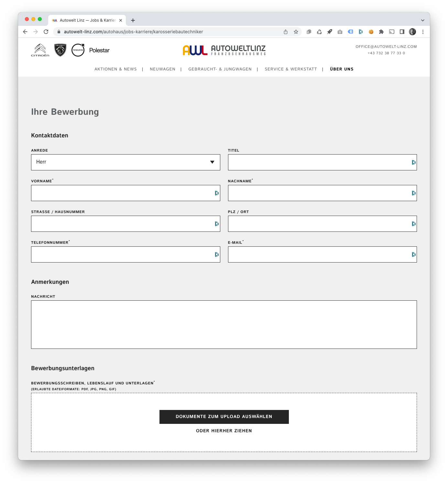Select Über Uns navigation item
The width and height of the screenshot is (448, 484).
pos(342,69)
